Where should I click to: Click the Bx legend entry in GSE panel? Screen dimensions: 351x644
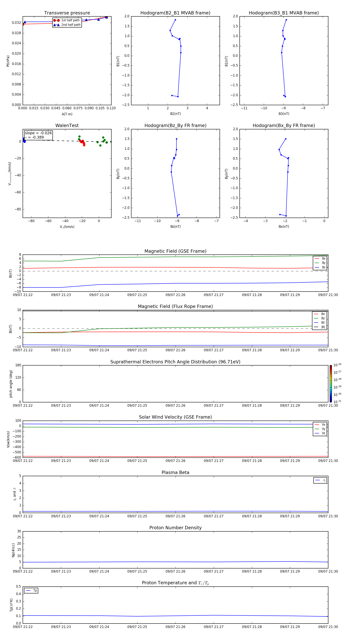320,259
